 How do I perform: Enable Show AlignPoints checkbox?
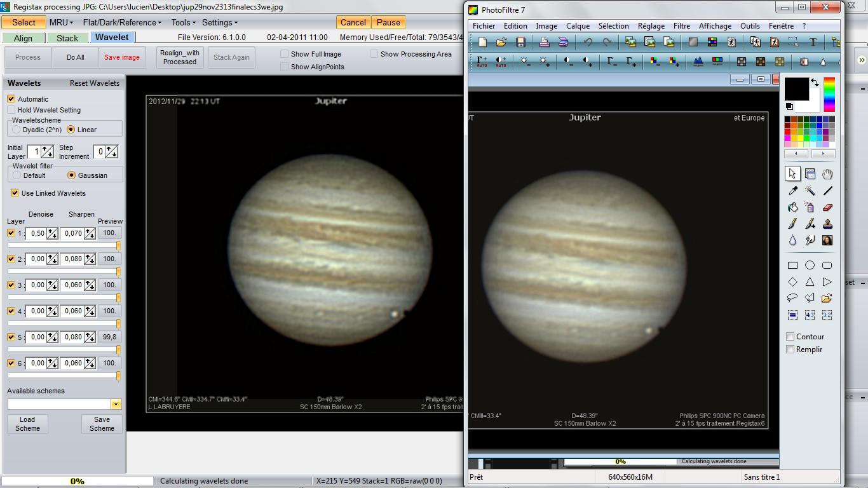pos(285,67)
